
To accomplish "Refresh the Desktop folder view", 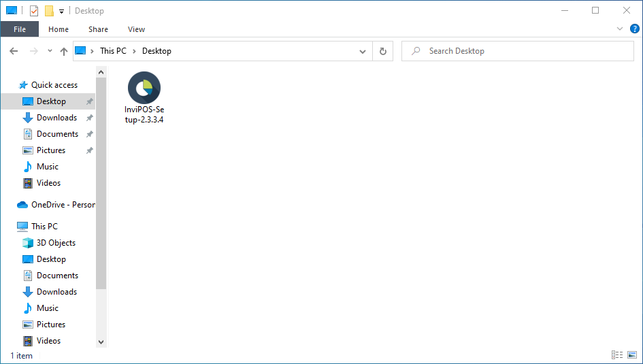I will (383, 51).
